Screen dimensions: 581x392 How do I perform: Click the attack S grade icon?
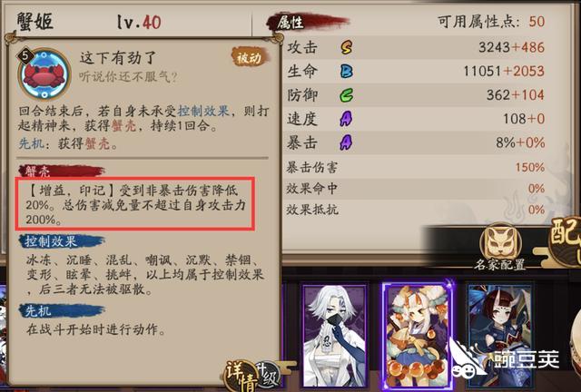346,47
